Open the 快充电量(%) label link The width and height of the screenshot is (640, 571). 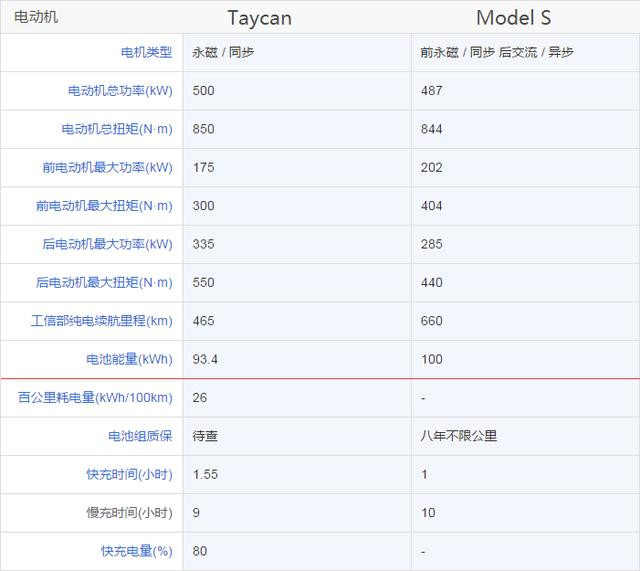tap(137, 551)
